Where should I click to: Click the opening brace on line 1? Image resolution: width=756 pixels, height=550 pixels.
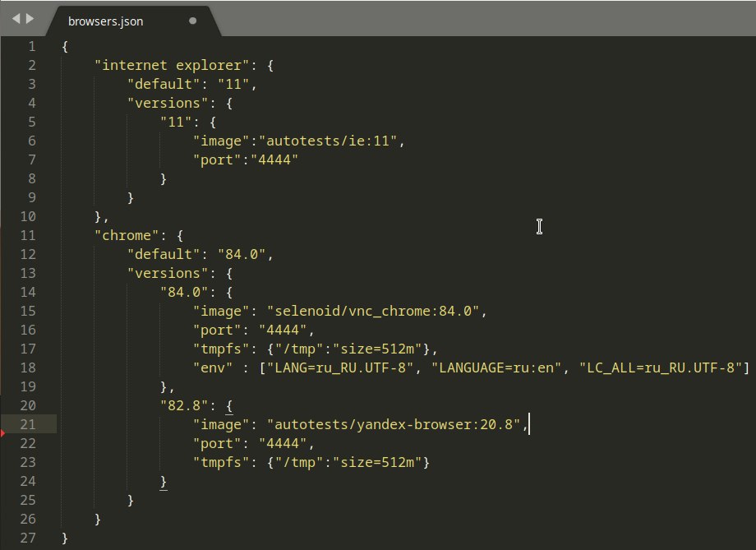[x=65, y=47]
